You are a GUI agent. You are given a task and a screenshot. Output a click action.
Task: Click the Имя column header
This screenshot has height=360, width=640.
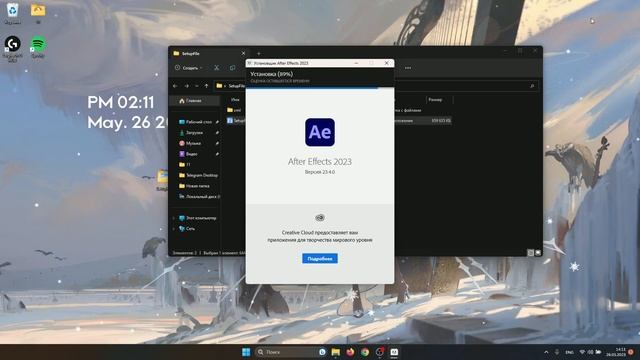[x=235, y=100]
